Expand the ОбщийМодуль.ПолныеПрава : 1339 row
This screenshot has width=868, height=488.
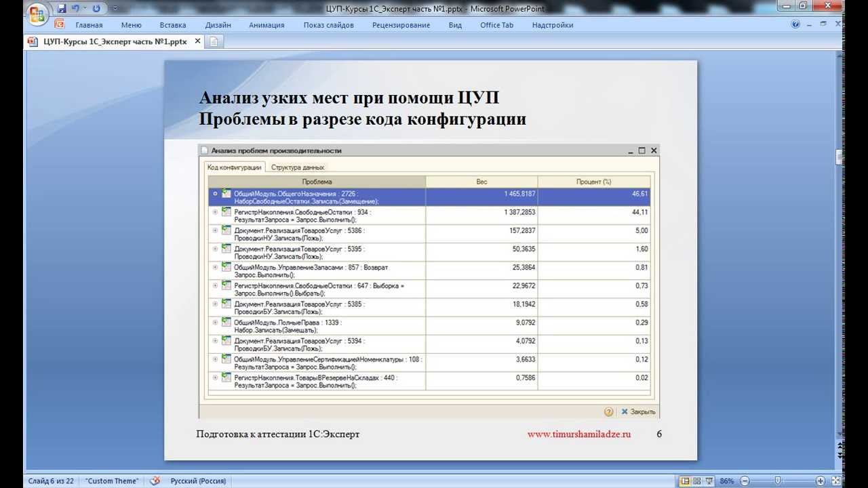216,322
